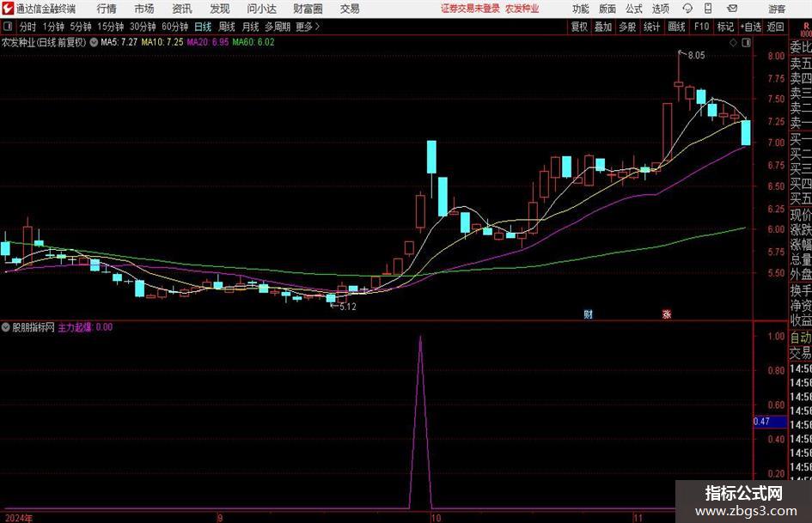Click the 农发种业 stock name in title bar
This screenshot has width=812, height=523.
522,9
